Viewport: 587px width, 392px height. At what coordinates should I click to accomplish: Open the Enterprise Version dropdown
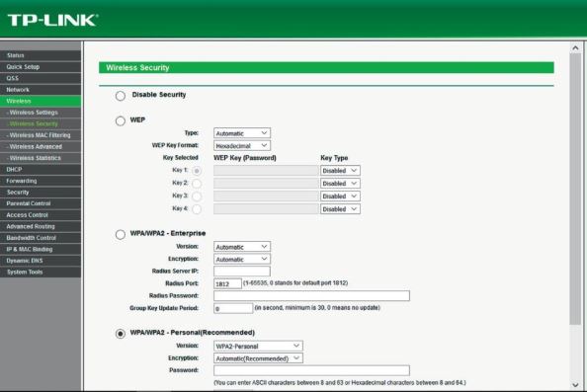click(x=242, y=247)
